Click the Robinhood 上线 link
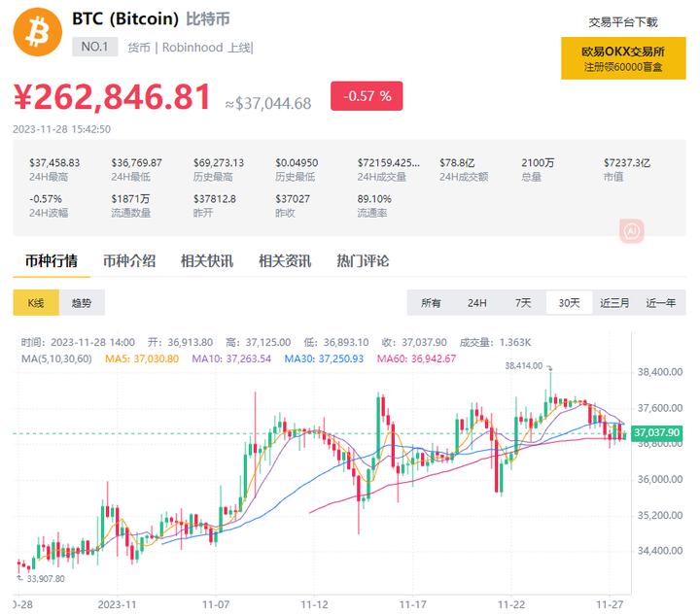The image size is (700, 614). pos(208,48)
